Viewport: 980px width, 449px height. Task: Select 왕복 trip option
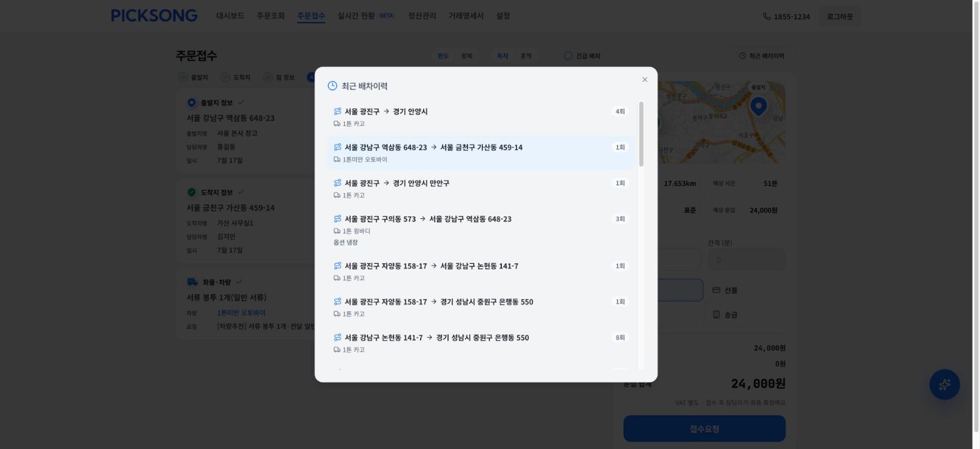[x=467, y=56]
